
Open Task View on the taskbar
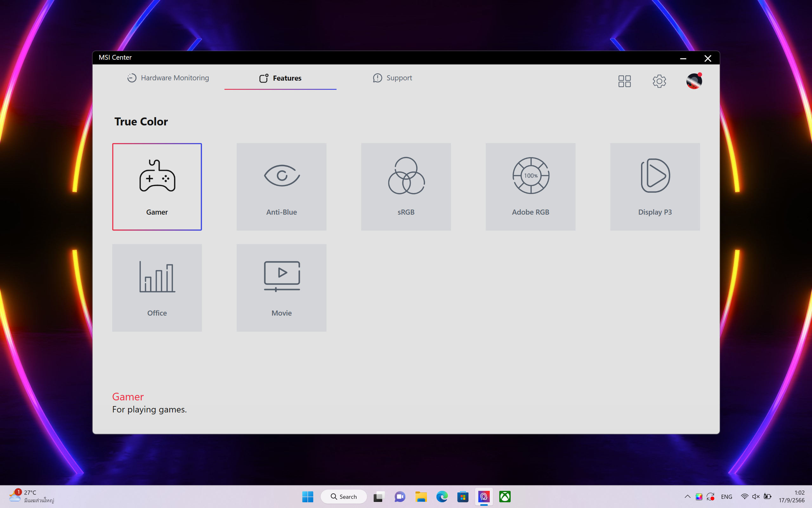pyautogui.click(x=378, y=497)
